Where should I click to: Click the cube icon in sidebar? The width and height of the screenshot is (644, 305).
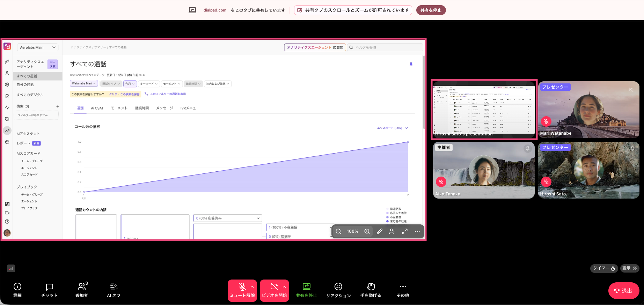tap(7, 142)
